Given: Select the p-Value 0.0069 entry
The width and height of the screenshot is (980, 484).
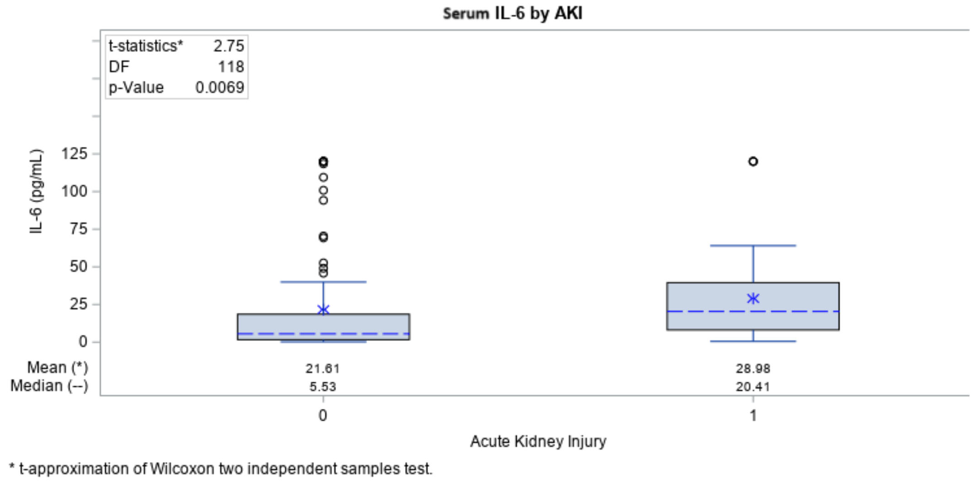Looking at the screenshot, I should tap(219, 87).
